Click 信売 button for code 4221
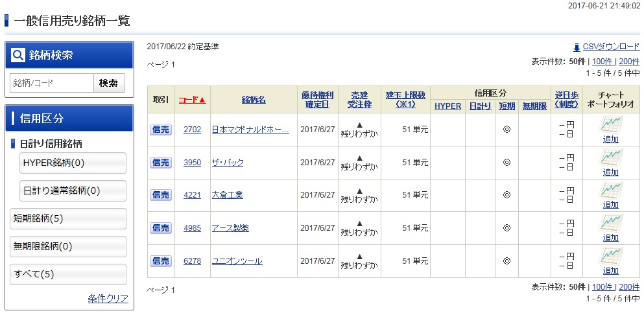 161,195
